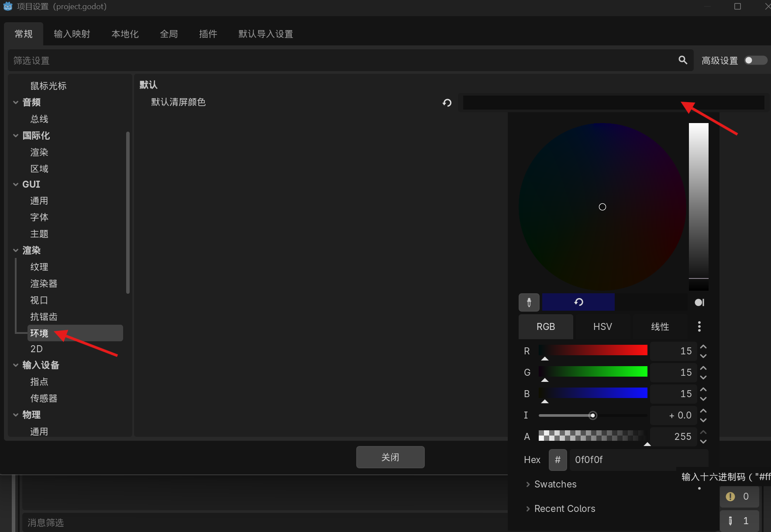Select 纹理 under 渲染

(x=39, y=267)
